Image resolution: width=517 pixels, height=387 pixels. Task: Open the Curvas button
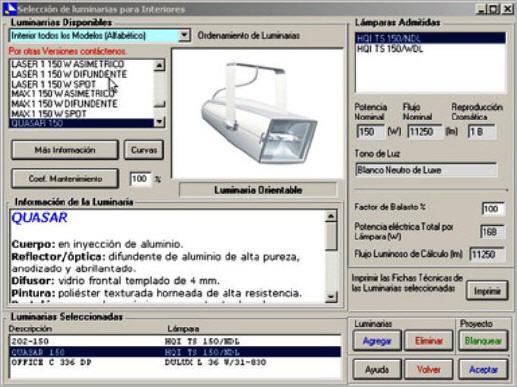click(x=144, y=150)
